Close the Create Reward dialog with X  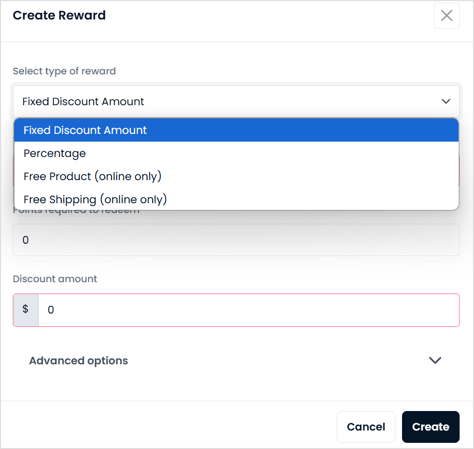click(447, 16)
